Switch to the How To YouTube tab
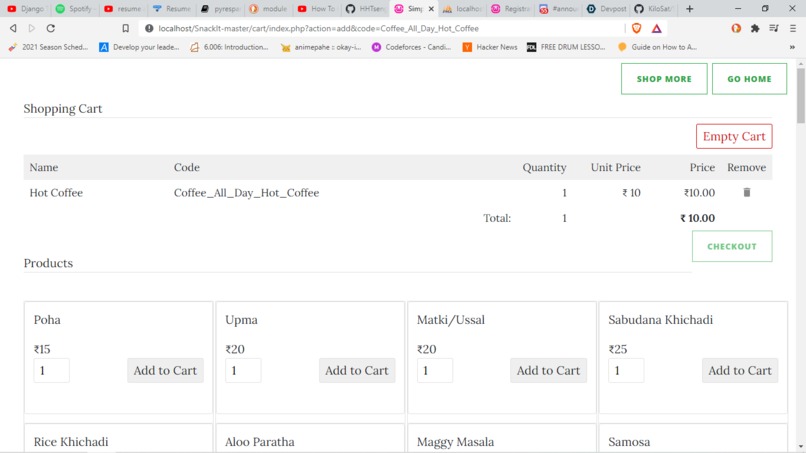The height and width of the screenshot is (453, 806). 317,9
